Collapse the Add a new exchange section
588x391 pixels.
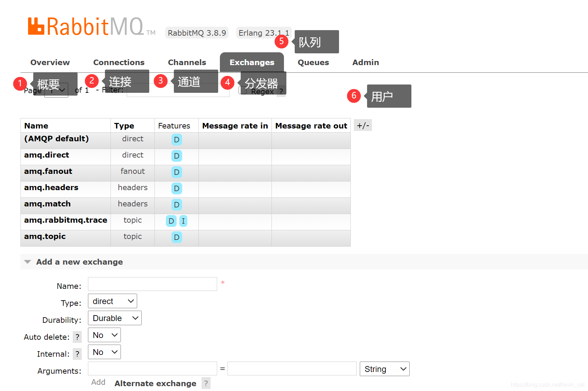click(x=79, y=262)
